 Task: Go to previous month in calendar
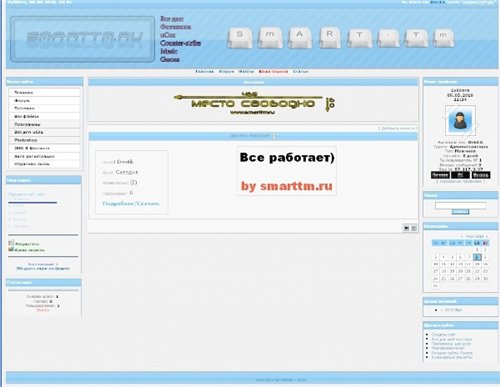pos(462,236)
